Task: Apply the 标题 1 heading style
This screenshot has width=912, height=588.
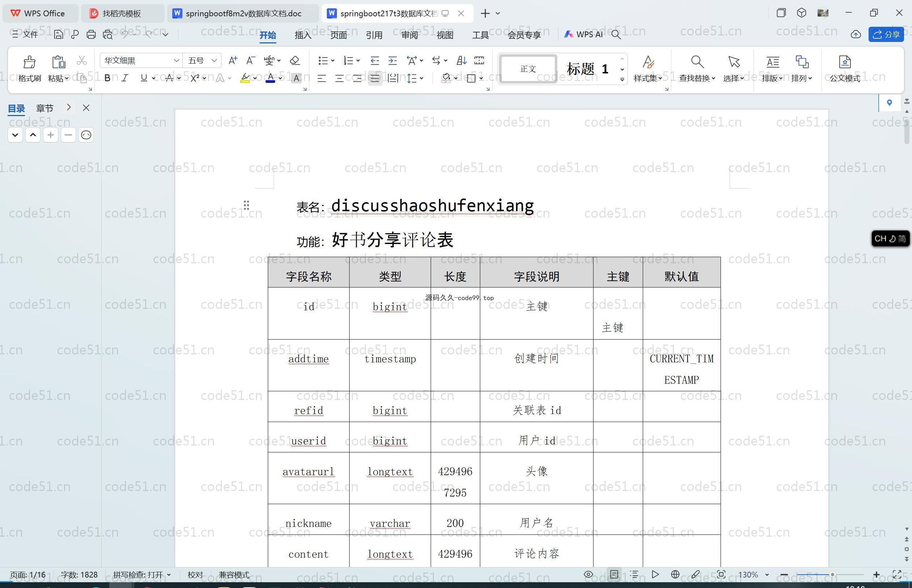Action: tap(587, 69)
